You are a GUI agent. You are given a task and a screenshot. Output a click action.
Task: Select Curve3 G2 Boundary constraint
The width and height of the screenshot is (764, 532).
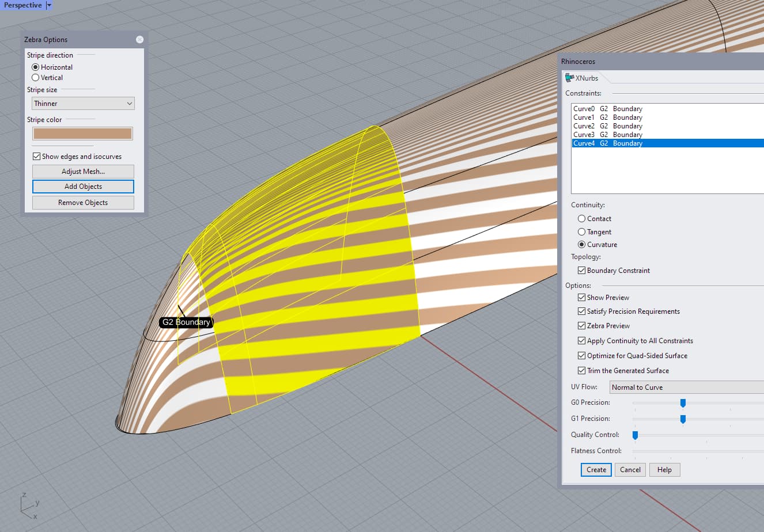[668, 135]
